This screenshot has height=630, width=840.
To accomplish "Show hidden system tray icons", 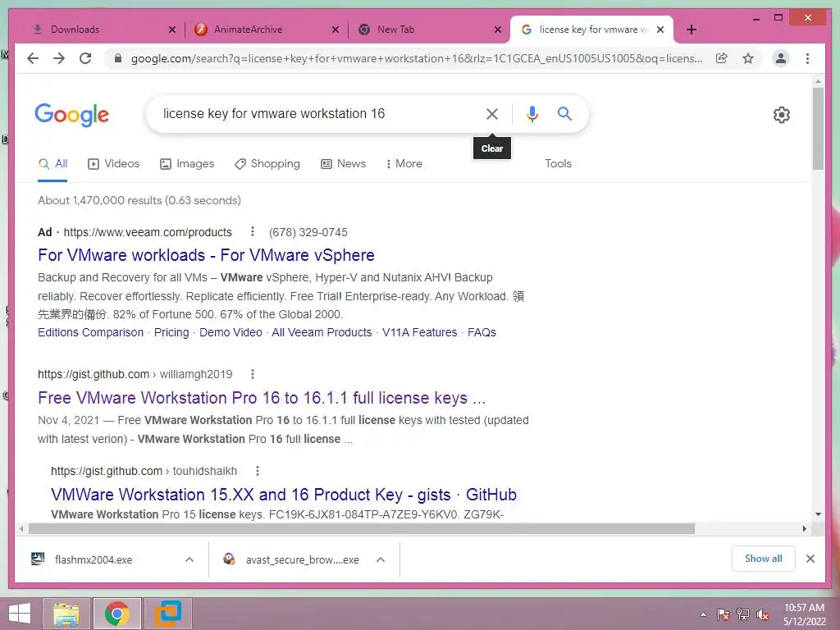I will point(703,614).
